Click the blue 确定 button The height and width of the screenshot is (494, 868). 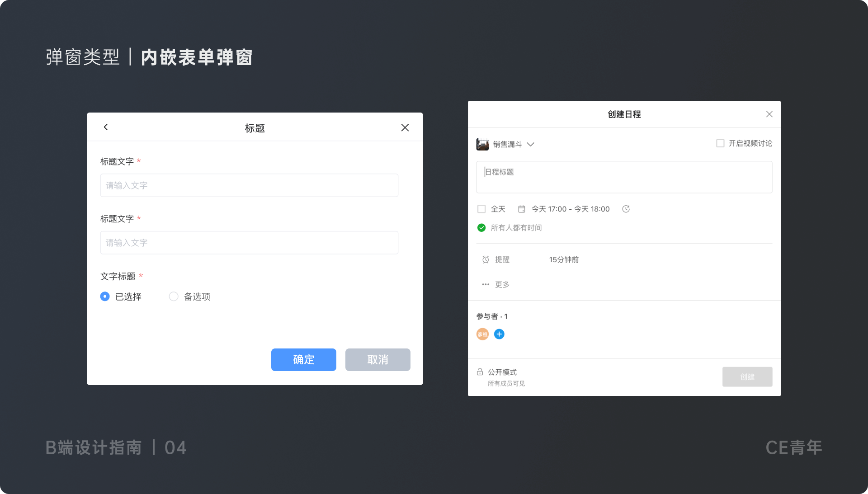304,360
